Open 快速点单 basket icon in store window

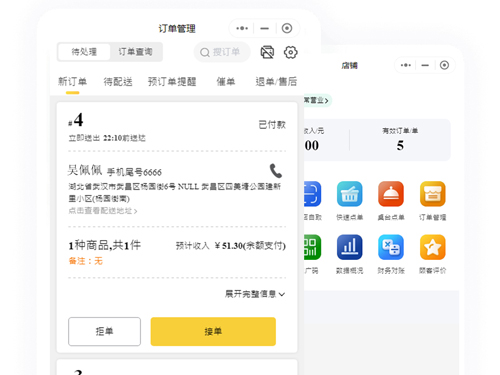point(349,194)
